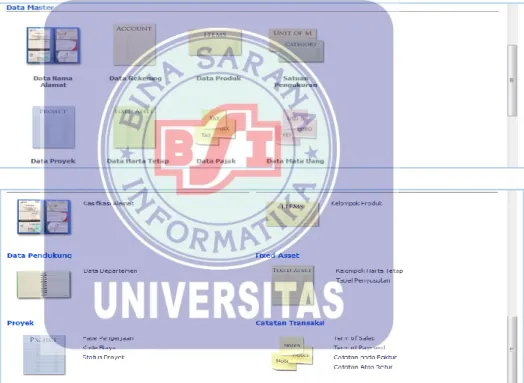Viewport: 524px width, 383px height.
Task: Open the Kelompok Harta Tetap link
Action: pyautogui.click(x=369, y=271)
